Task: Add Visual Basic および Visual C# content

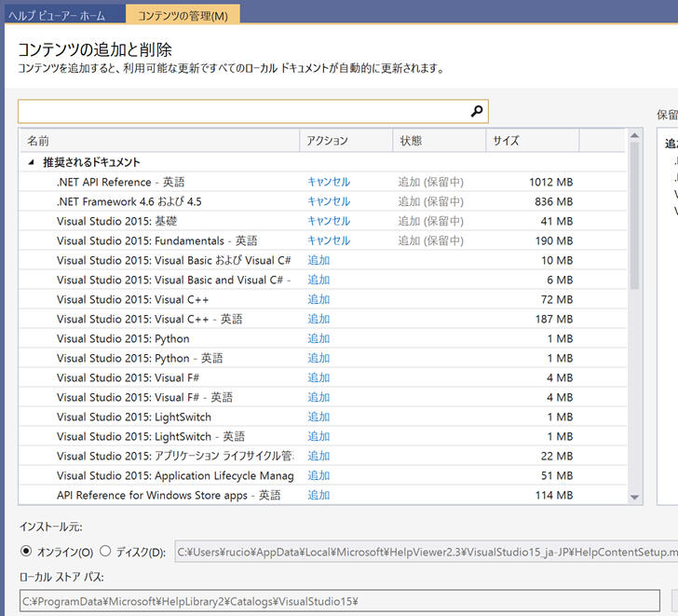Action: 319,260
